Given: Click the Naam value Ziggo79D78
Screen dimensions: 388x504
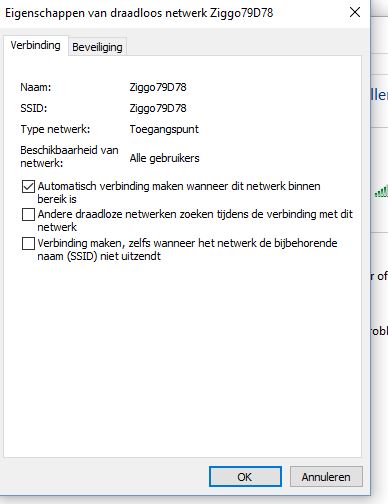Looking at the screenshot, I should 158,87.
